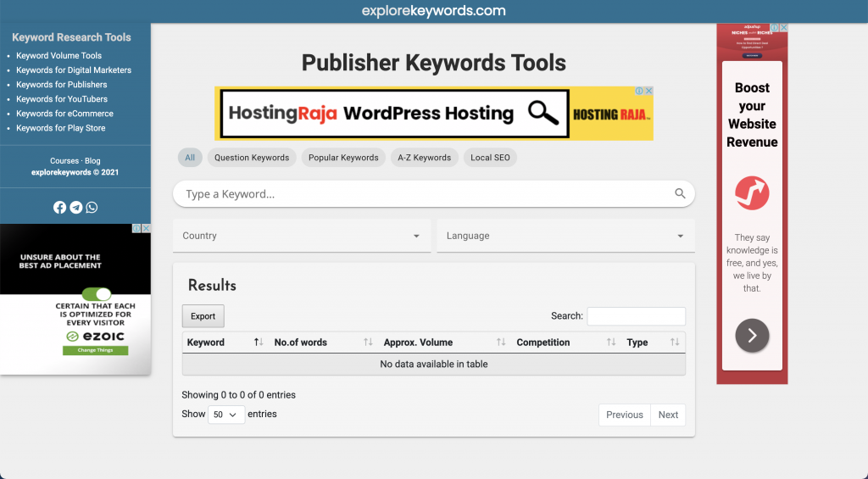Open Keyword Volume Tools link
Viewport: 868px width, 479px height.
click(x=58, y=55)
